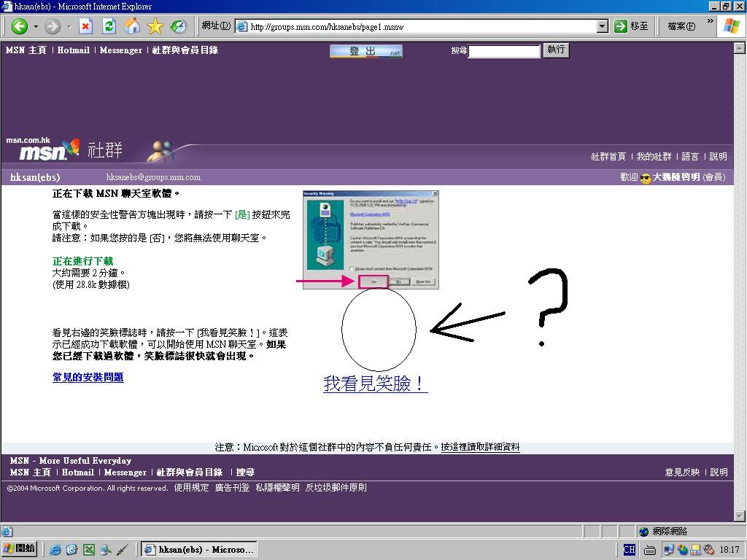Open 反垃圾郵件原則 link
Image resolution: width=747 pixels, height=560 pixels.
[x=336, y=488]
